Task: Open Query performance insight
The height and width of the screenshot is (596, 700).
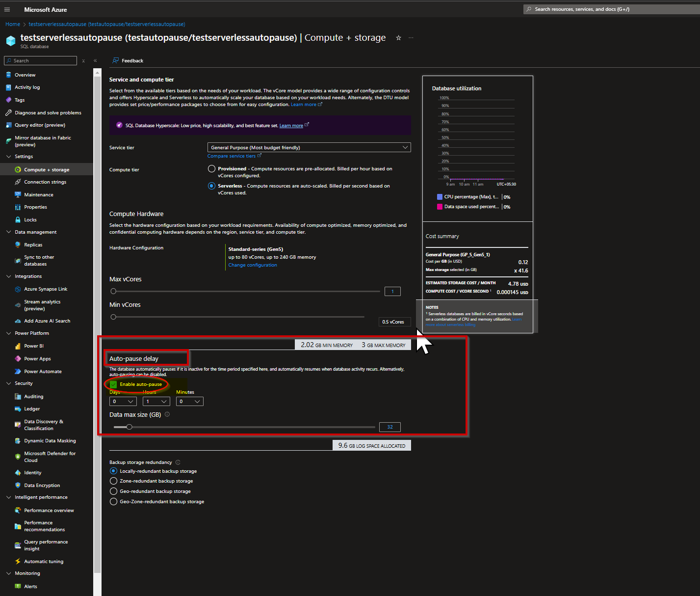Action: 47,545
